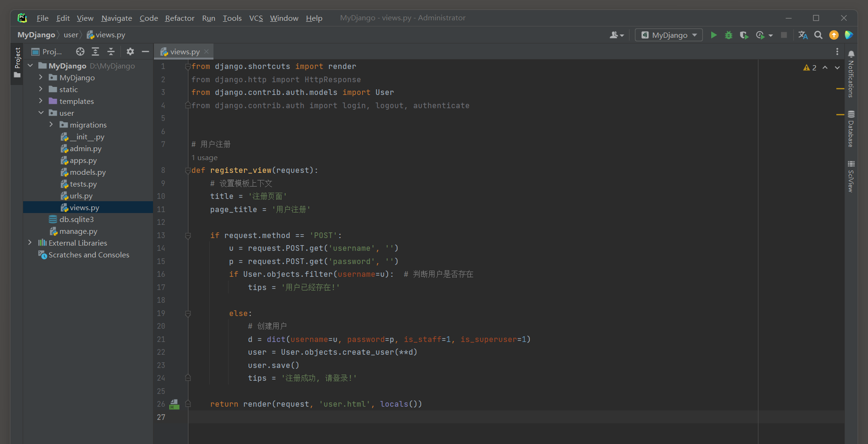Viewport: 868px width, 444px height.
Task: Select __init__.py in the project tree
Action: point(87,137)
